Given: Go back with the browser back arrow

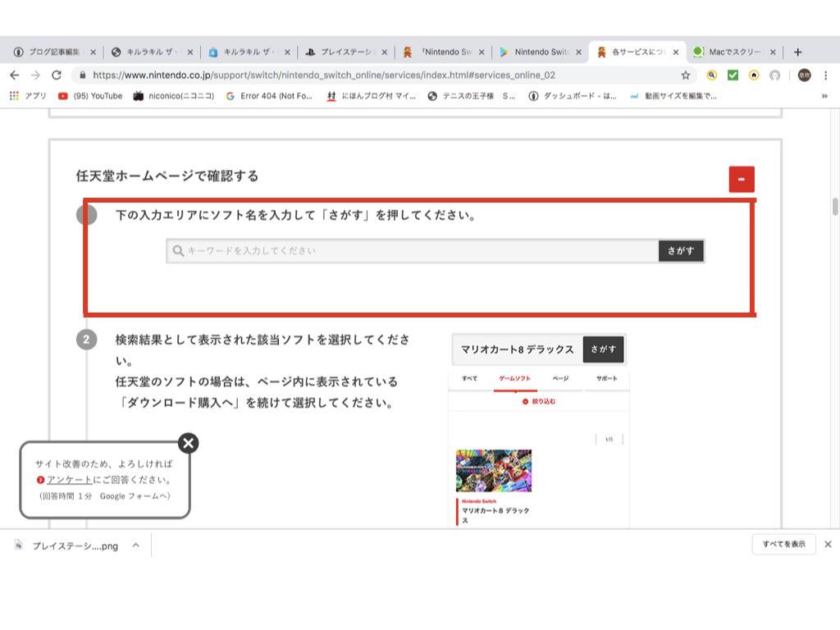Looking at the screenshot, I should 15,75.
